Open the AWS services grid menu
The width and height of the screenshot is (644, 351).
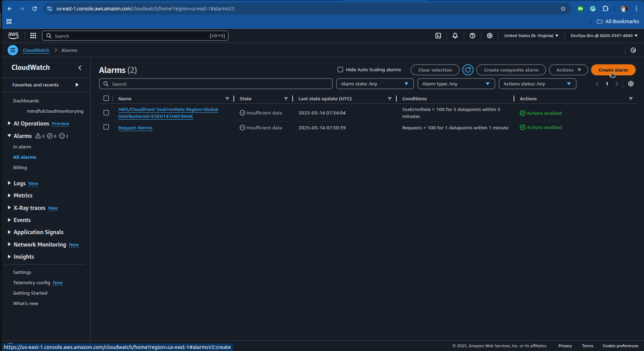pos(33,36)
